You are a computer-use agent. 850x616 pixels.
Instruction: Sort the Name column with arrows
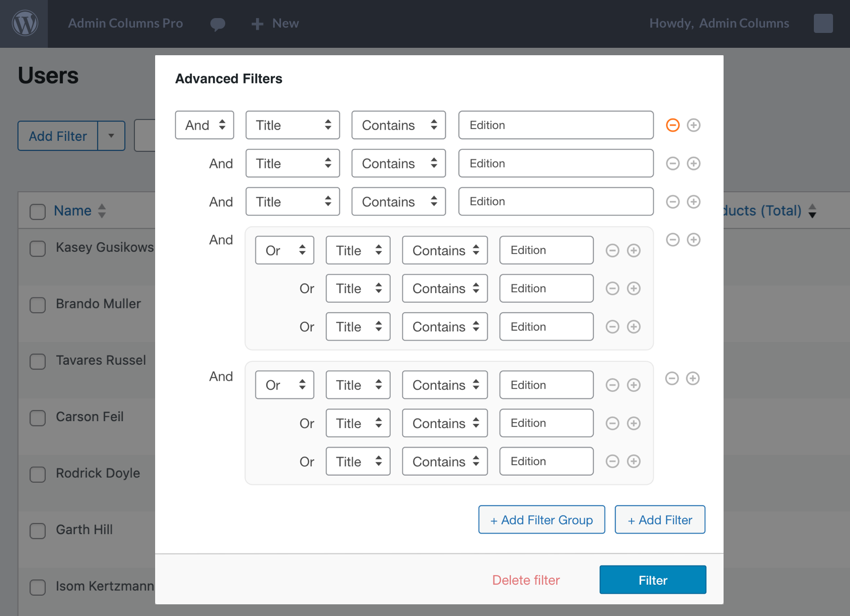point(102,211)
